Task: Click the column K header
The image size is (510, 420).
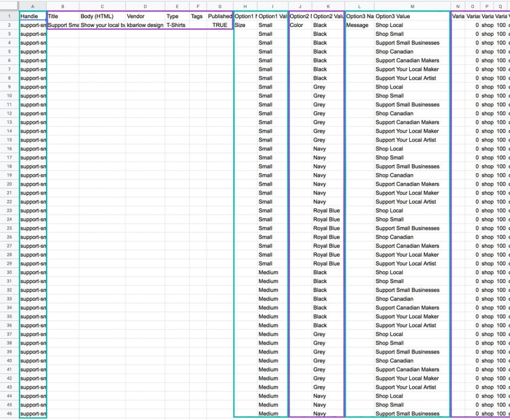Action: [x=328, y=5]
